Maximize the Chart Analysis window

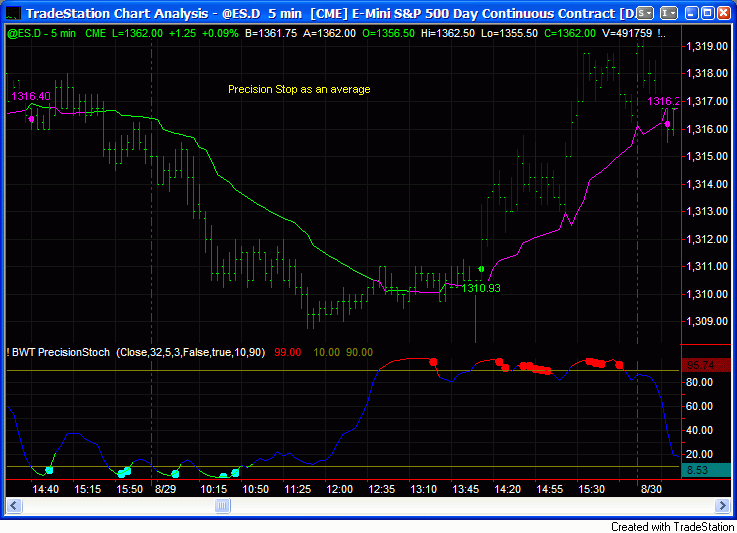click(707, 13)
